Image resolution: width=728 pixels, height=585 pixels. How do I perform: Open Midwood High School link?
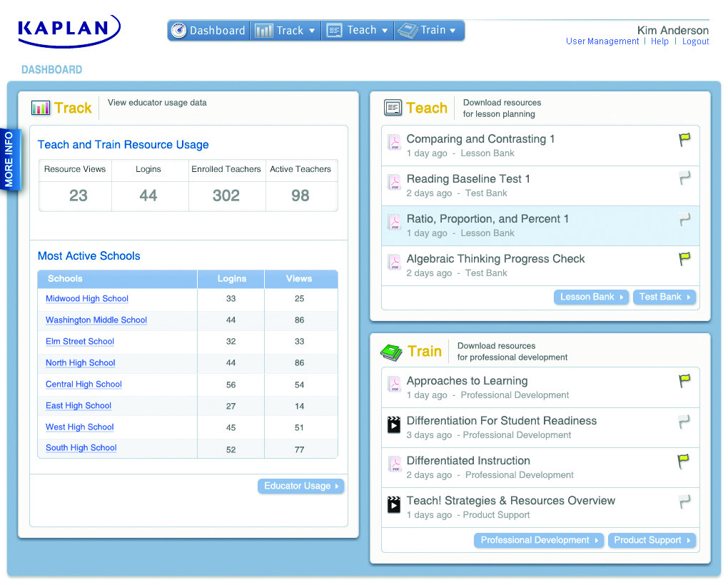tap(87, 299)
